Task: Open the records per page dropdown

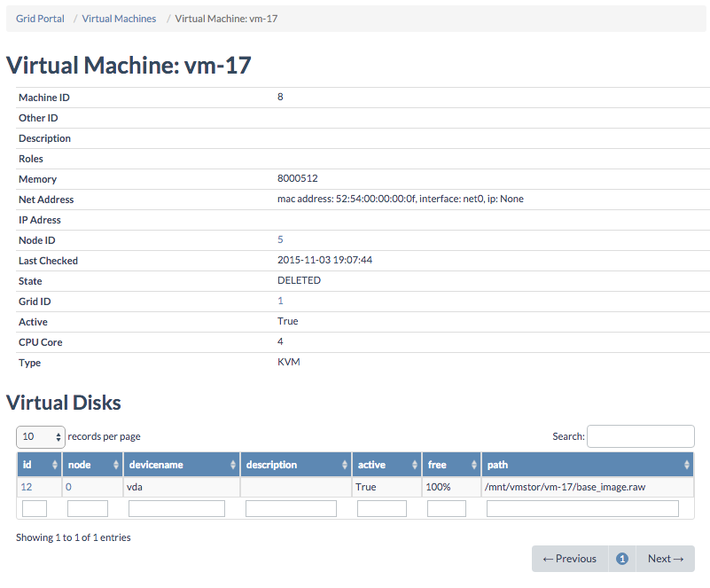Action: (41, 436)
